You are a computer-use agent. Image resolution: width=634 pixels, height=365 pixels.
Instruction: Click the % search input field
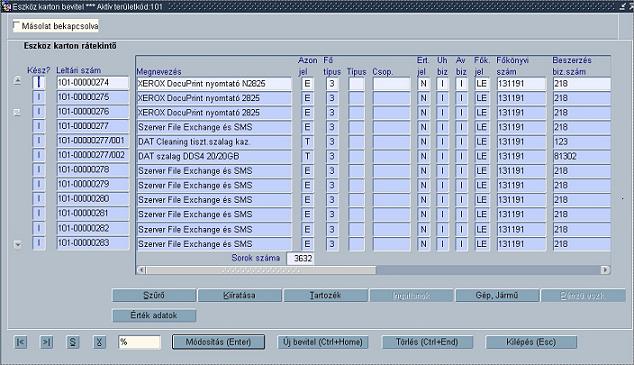tap(139, 342)
